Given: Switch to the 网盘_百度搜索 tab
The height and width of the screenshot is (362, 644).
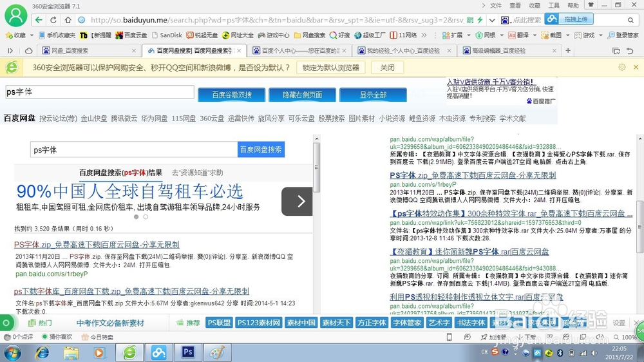Looking at the screenshot, I should pos(89,50).
